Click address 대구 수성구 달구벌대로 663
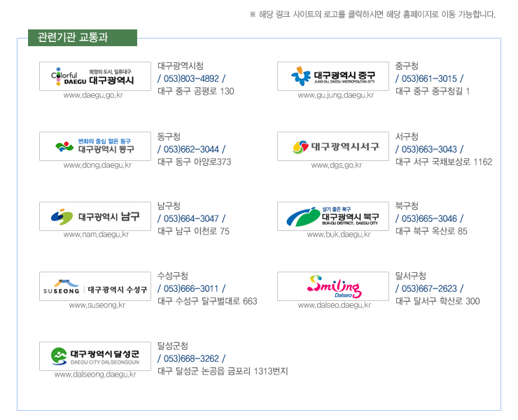This screenshot has width=518, height=420. tap(207, 301)
